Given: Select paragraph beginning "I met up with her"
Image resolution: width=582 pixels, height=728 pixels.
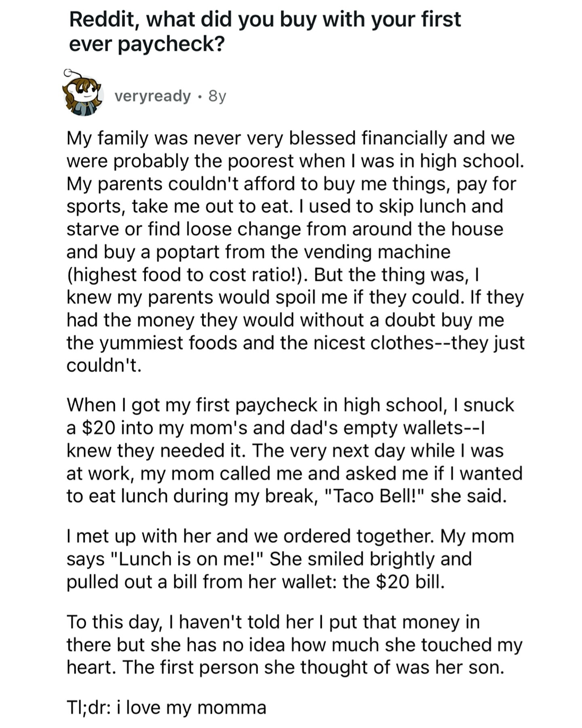Looking at the screenshot, I should [x=290, y=559].
